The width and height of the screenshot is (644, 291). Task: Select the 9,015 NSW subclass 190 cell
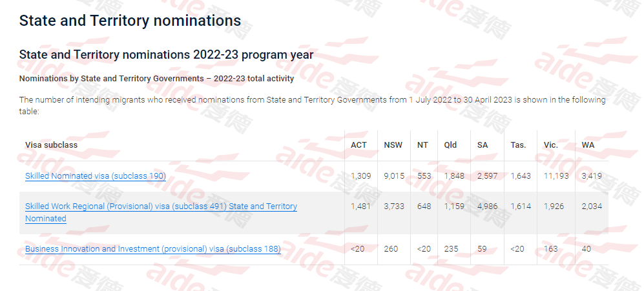tap(394, 176)
